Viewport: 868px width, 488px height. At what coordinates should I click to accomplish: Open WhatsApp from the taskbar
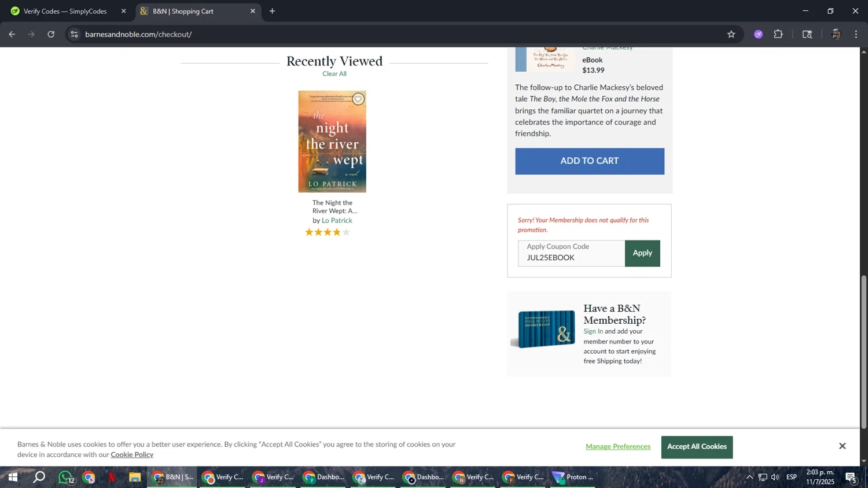(x=65, y=478)
